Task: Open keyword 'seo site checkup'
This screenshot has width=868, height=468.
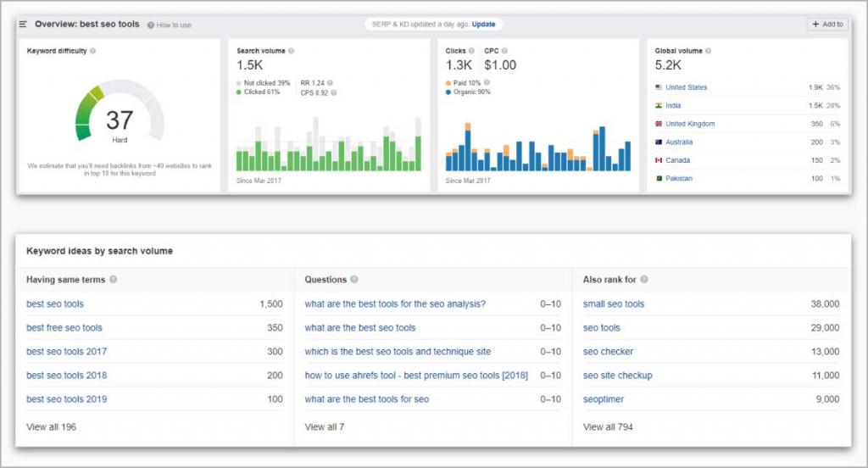Action: point(617,376)
